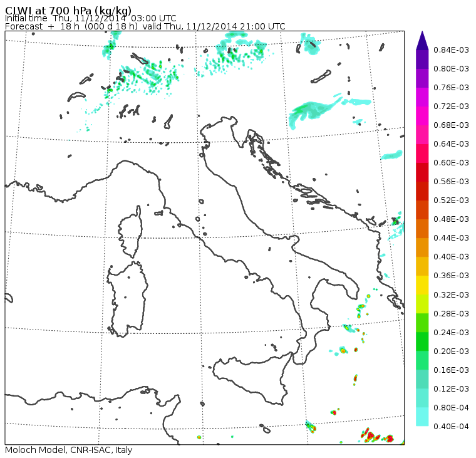Click the yellow colorbar segment between 0.32E-03 and 0.36E-03
Image resolution: width=476 pixels, height=458 pixels.
[x=422, y=285]
